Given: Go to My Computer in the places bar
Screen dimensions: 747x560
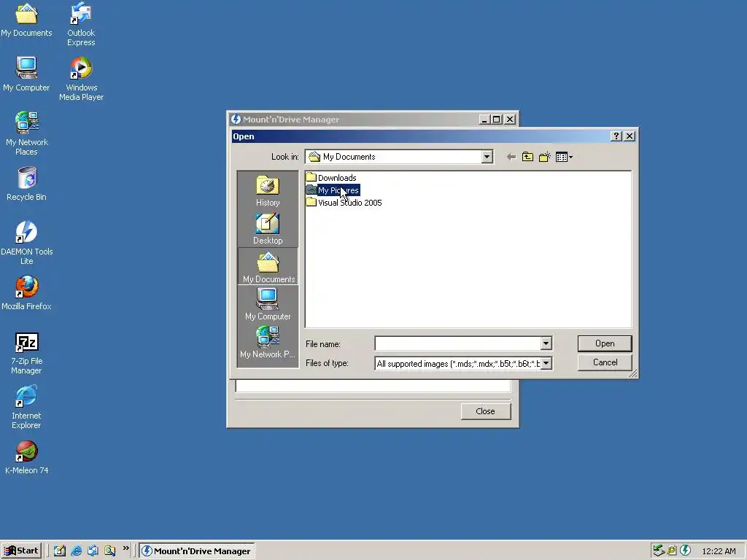Looking at the screenshot, I should click(268, 304).
